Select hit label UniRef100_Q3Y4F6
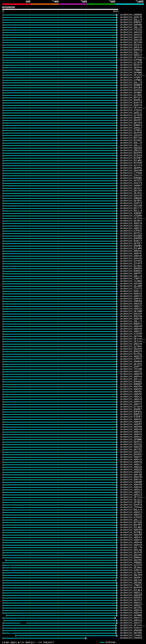146x644 pixels. tap(131, 261)
